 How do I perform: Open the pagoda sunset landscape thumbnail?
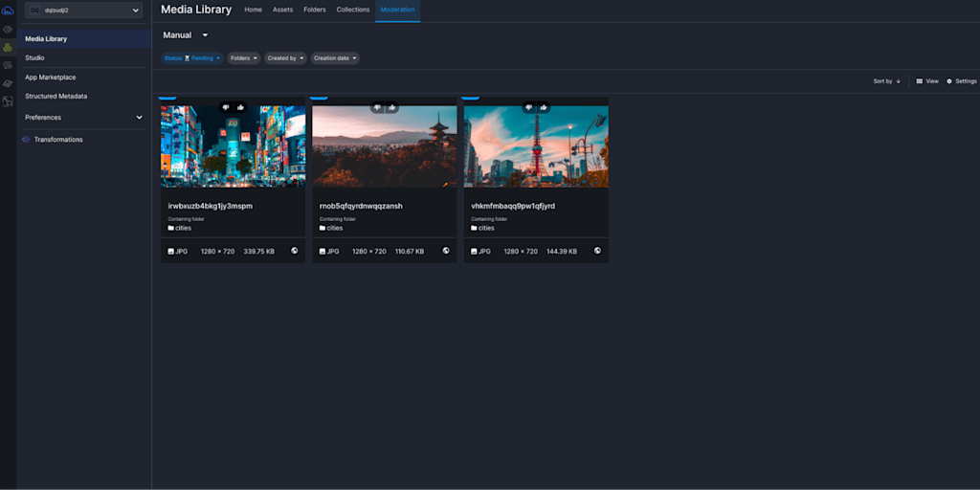coord(385,146)
